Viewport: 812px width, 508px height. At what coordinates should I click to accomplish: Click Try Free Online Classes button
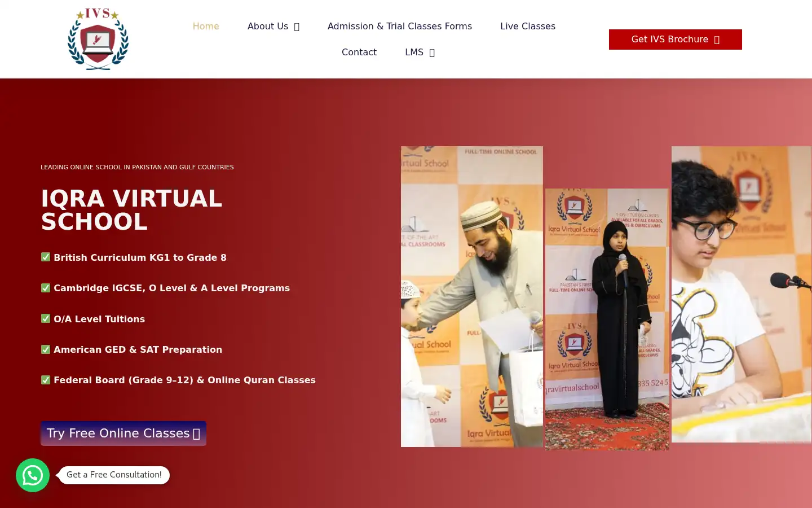[x=123, y=433]
